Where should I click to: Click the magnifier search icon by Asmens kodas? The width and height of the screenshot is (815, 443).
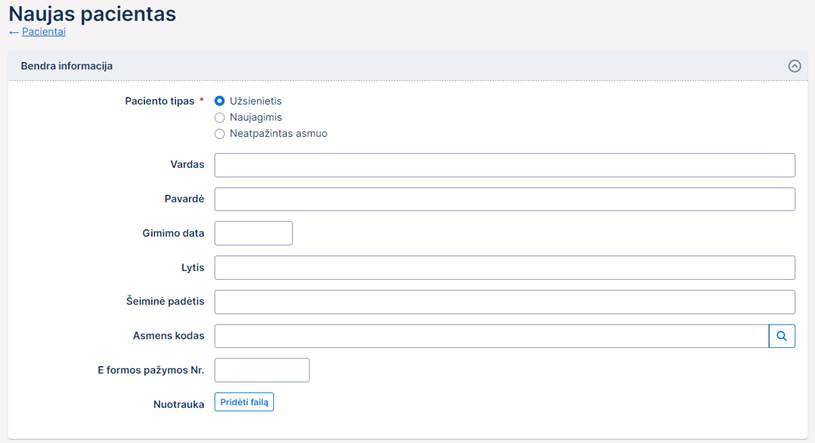pos(782,336)
